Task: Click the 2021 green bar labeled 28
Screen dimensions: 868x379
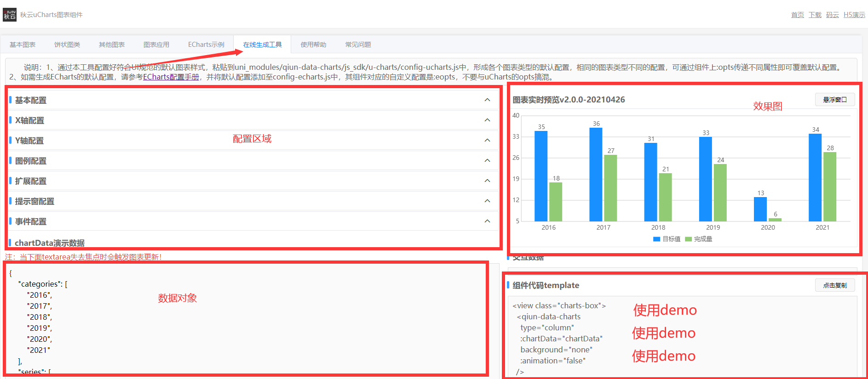Action: click(830, 187)
